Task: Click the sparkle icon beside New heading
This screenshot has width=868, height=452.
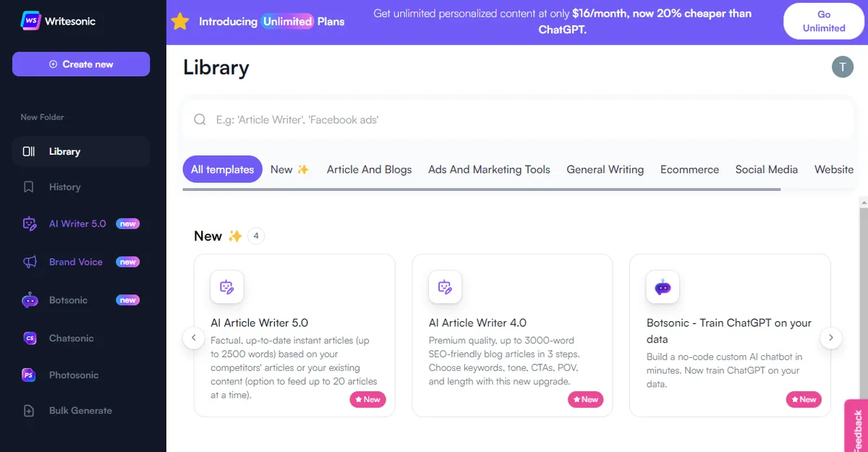Action: click(235, 236)
